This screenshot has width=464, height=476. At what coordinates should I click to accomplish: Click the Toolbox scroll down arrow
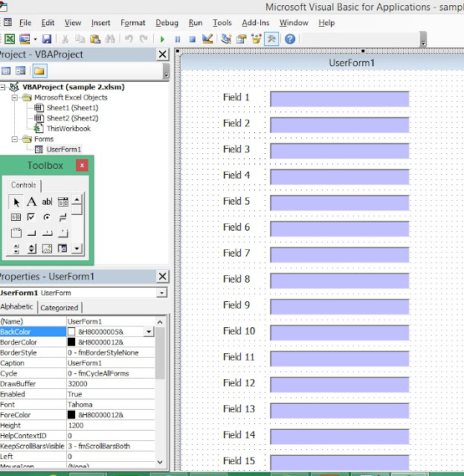coord(77,249)
